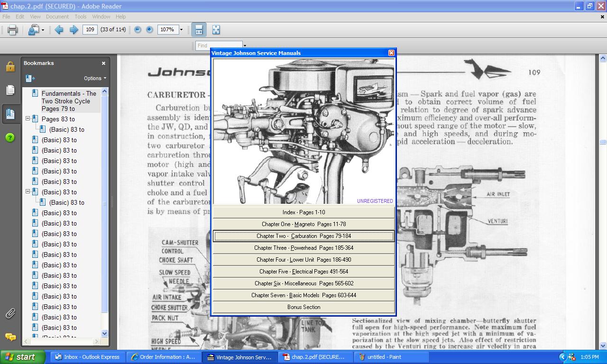Click the Attachments paperclip icon
Image resolution: width=607 pixels, height=364 pixels.
(9, 313)
